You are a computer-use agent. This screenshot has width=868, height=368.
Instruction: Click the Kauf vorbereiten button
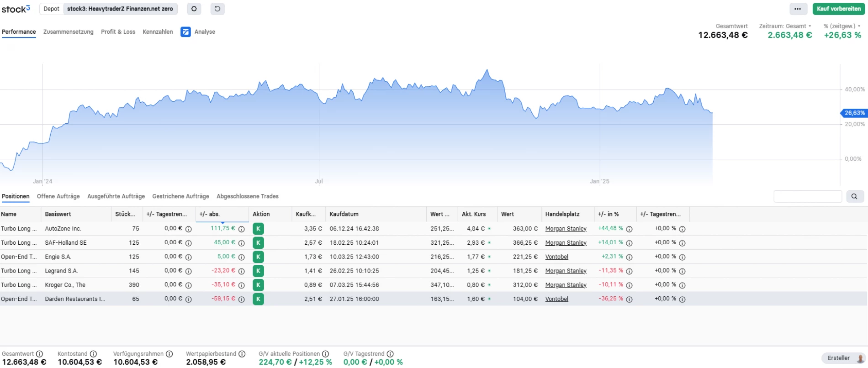[x=838, y=9]
